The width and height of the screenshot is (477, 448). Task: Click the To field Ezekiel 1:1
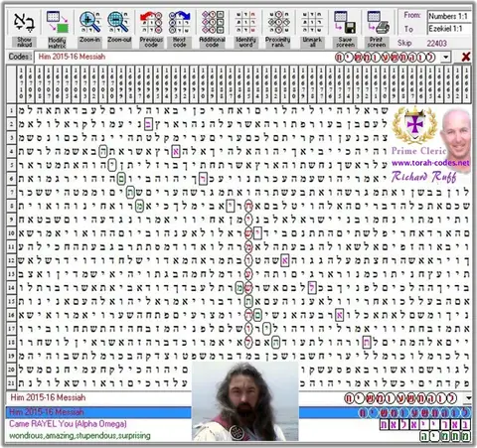[449, 29]
